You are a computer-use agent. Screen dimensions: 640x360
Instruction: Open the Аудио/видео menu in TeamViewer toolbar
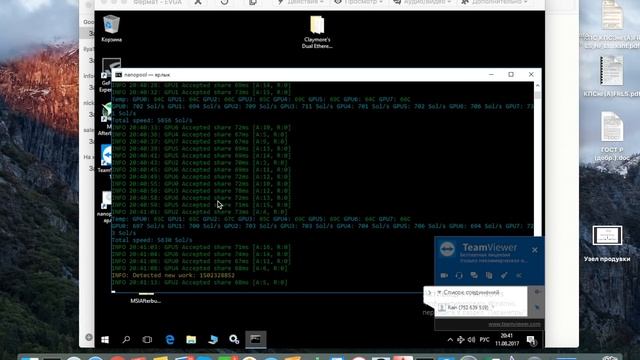[x=422, y=2]
